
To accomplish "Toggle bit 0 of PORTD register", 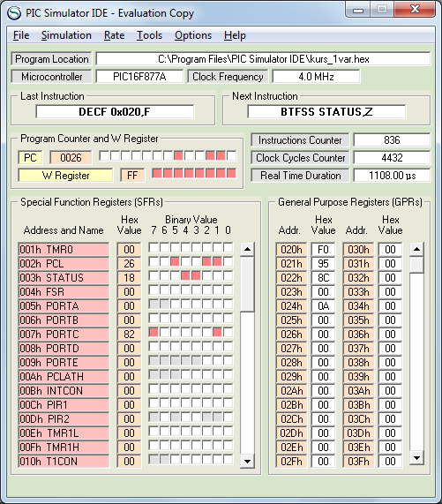I will 228,346.
